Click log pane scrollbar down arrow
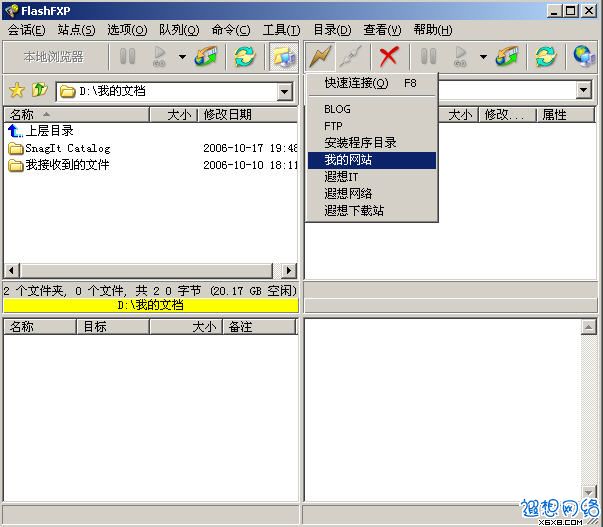The width and height of the screenshot is (603, 527). pyautogui.click(x=588, y=492)
